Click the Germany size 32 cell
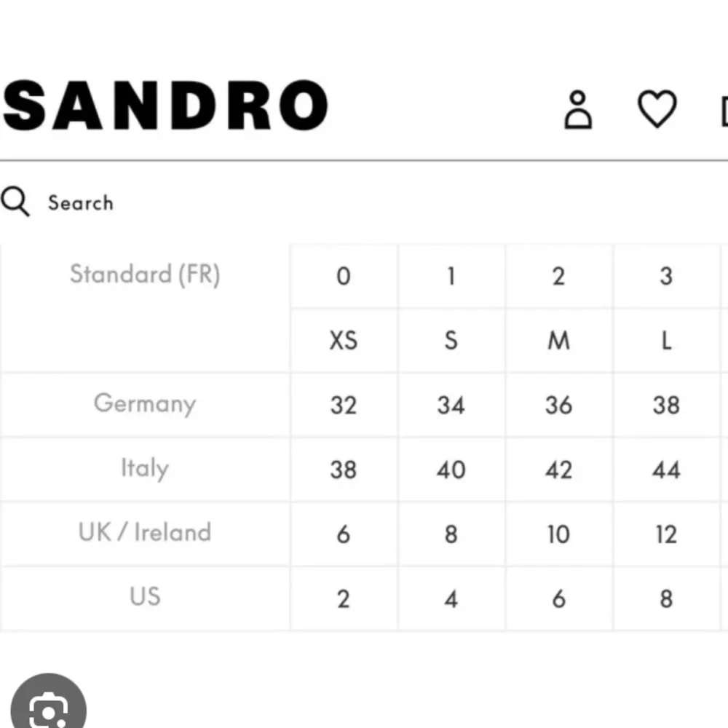Image resolution: width=728 pixels, height=728 pixels. 344,405
